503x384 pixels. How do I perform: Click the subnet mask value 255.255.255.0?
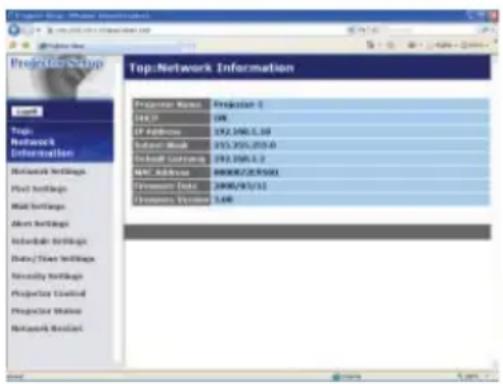(x=245, y=145)
